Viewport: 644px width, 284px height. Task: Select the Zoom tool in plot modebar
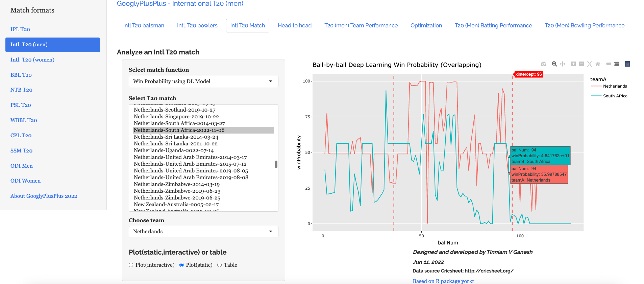click(x=554, y=64)
